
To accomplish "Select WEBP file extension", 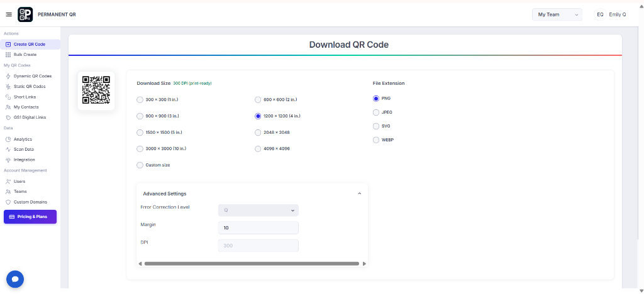I will 376,140.
